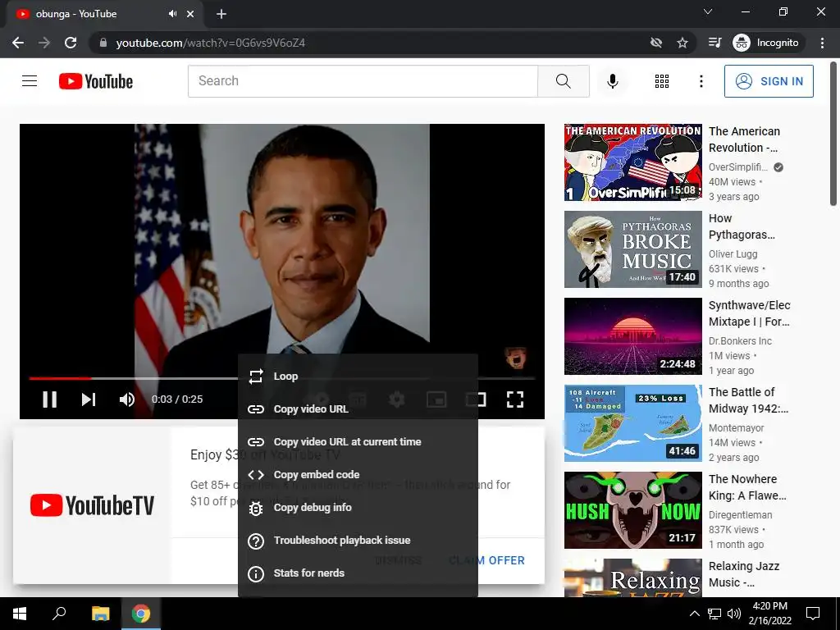Image resolution: width=840 pixels, height=630 pixels.
Task: Select Copy video URL at current time
Action: [358, 441]
